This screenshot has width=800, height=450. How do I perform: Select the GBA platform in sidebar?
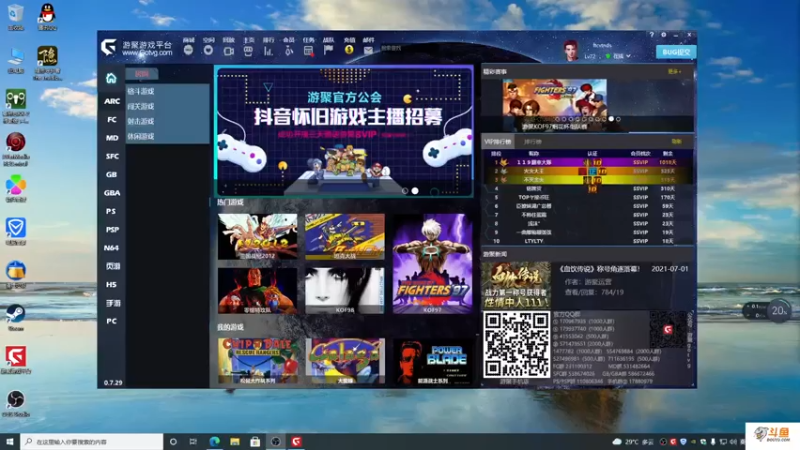coord(112,193)
